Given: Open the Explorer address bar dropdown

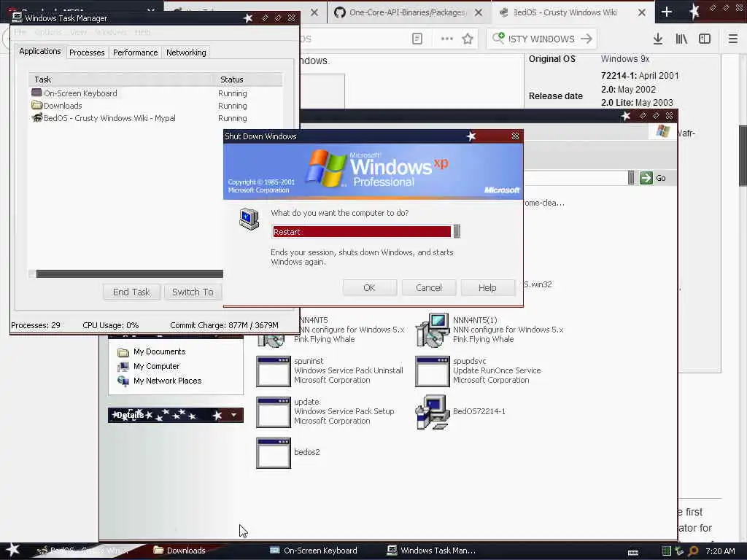Looking at the screenshot, I should [x=631, y=178].
